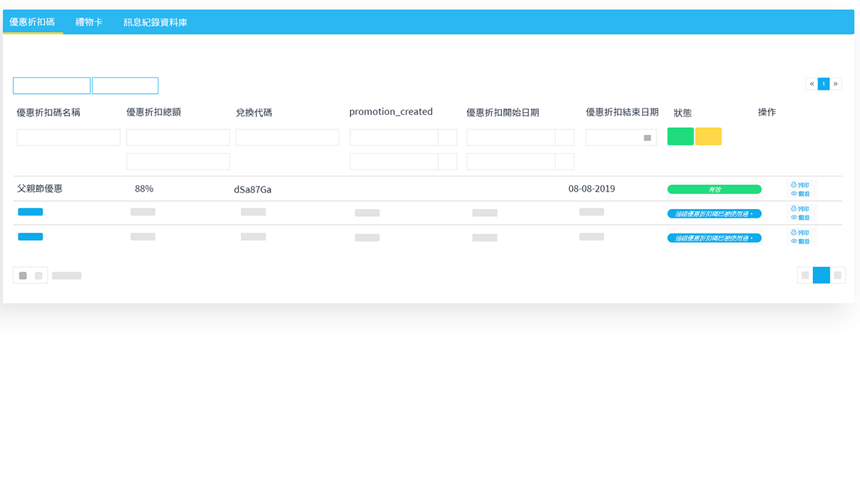Screen dimensions: 860x504
Task: Focus the upper 優惠折扣開始日期 filter input
Action: 511,137
